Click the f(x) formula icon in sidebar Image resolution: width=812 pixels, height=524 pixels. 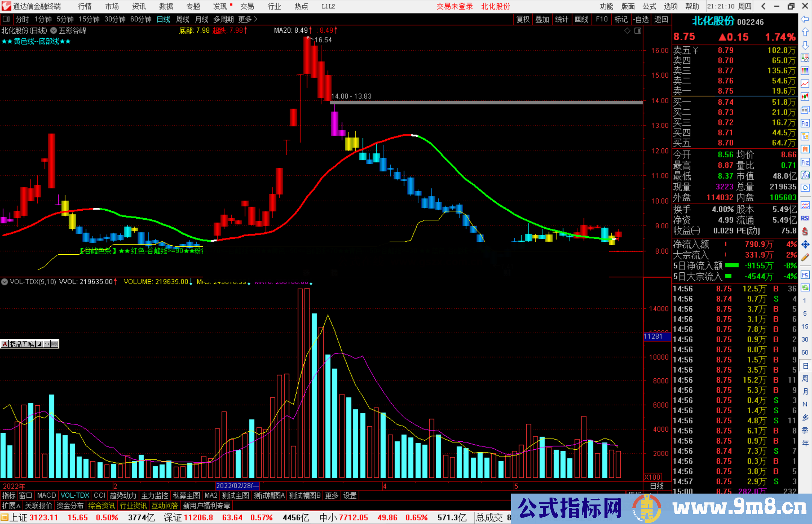[x=805, y=175]
